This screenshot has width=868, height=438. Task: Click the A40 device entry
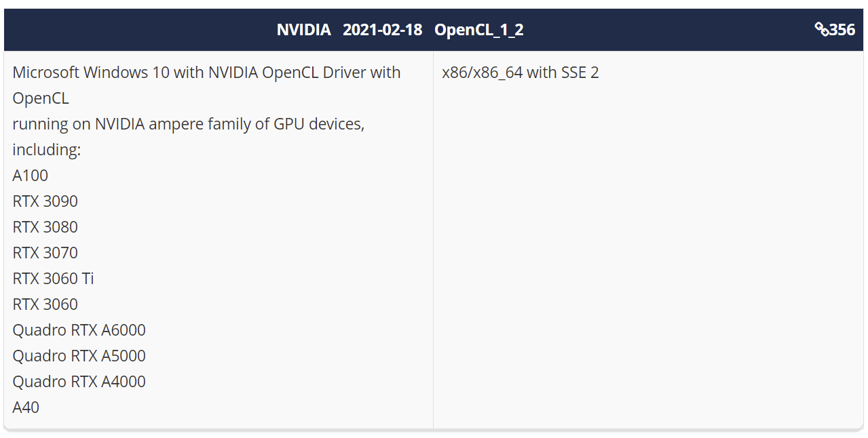(26, 407)
